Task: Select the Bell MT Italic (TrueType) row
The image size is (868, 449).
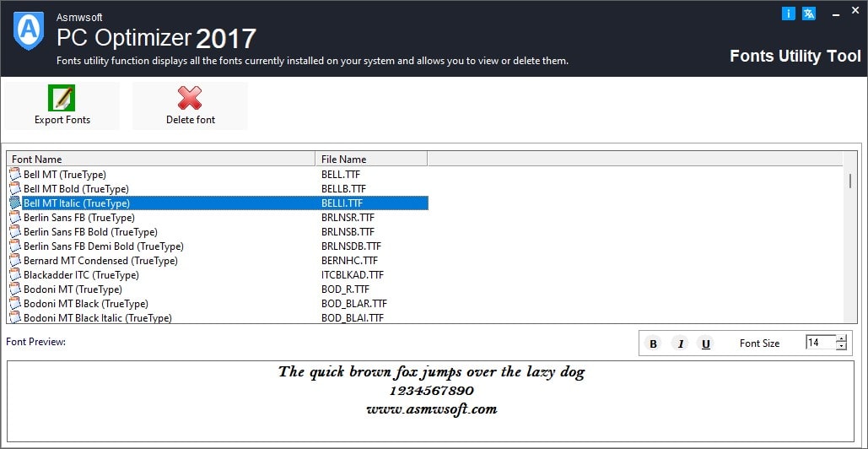Action: click(x=218, y=203)
